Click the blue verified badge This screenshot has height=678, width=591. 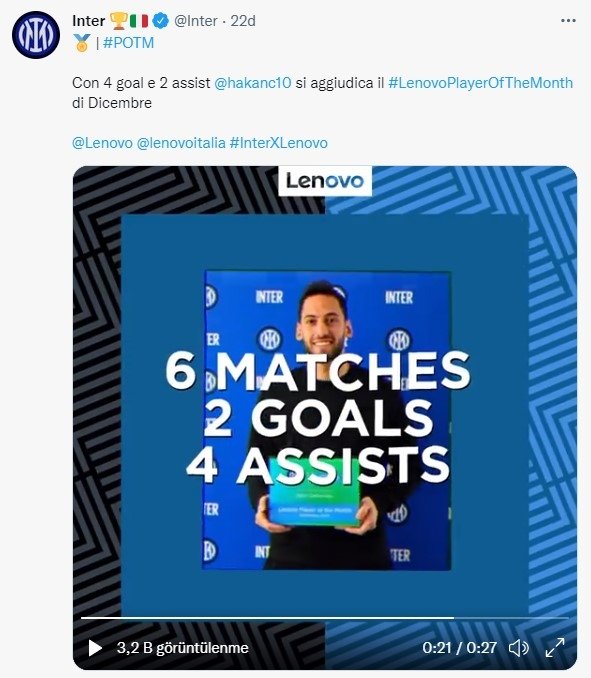tap(161, 21)
